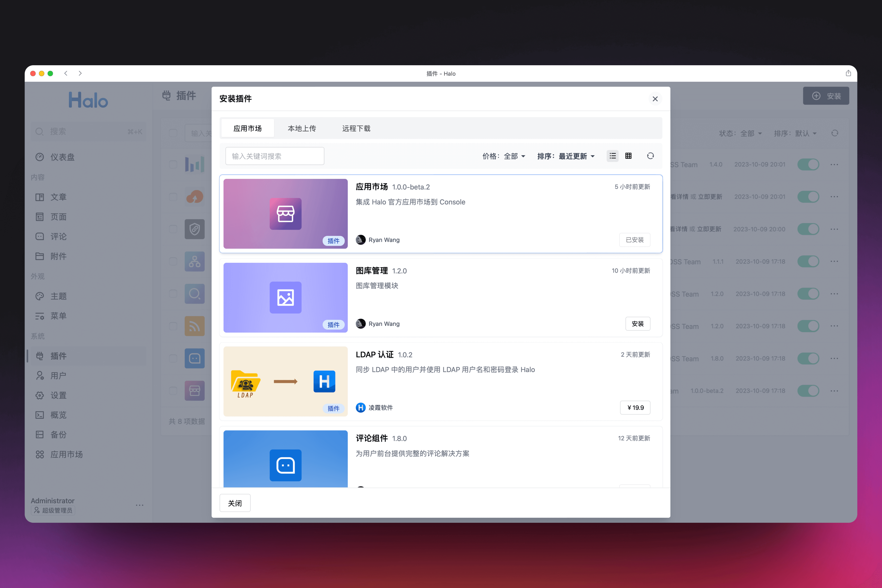Toggle the 1.1.1 plugin switch

808,261
